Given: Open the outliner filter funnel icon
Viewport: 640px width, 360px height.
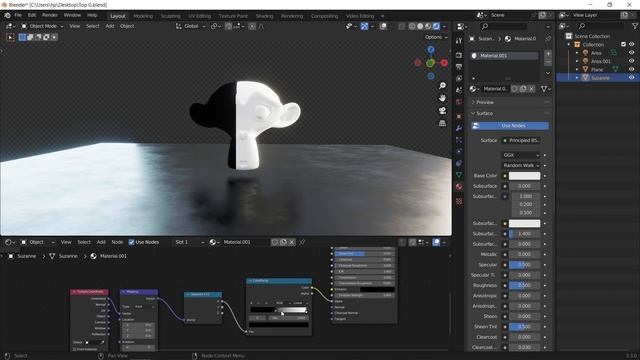Looking at the screenshot, I should 635,26.
